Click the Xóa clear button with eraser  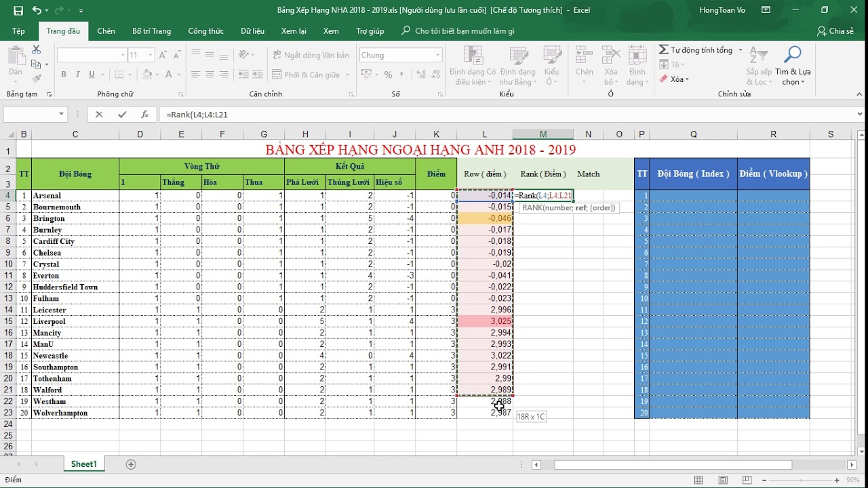[675, 79]
